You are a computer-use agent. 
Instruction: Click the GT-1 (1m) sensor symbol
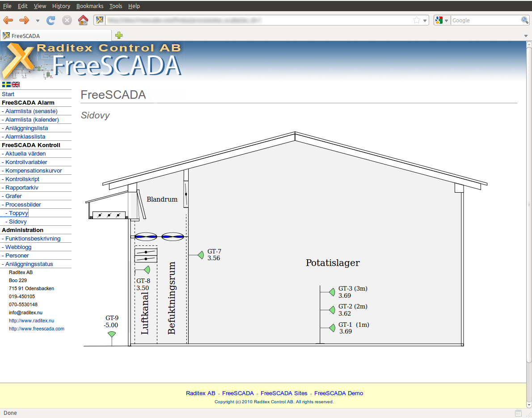(332, 328)
